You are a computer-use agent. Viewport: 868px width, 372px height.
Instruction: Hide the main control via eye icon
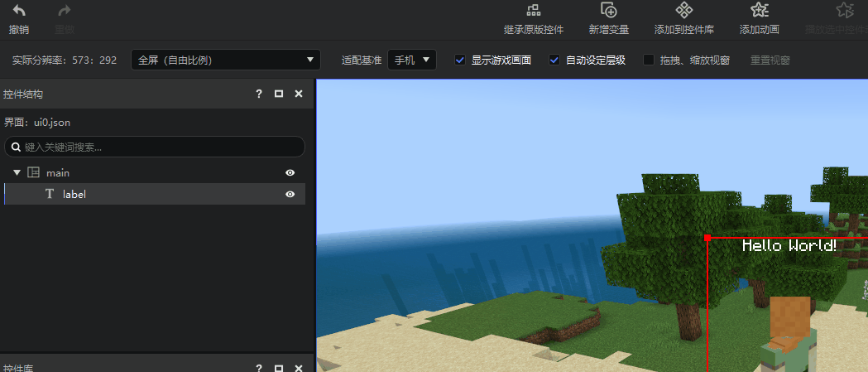click(290, 173)
